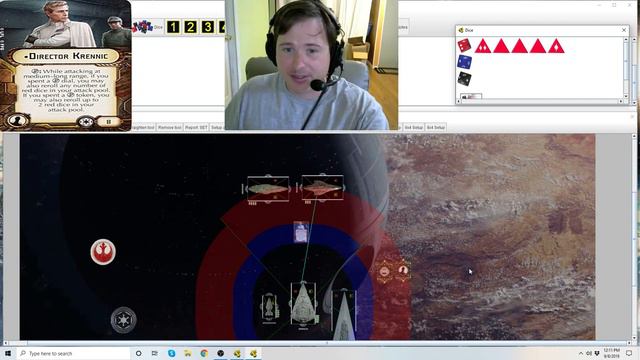Screen dimensions: 640x360
Task: Open the Windows Start menu
Action: (8, 353)
